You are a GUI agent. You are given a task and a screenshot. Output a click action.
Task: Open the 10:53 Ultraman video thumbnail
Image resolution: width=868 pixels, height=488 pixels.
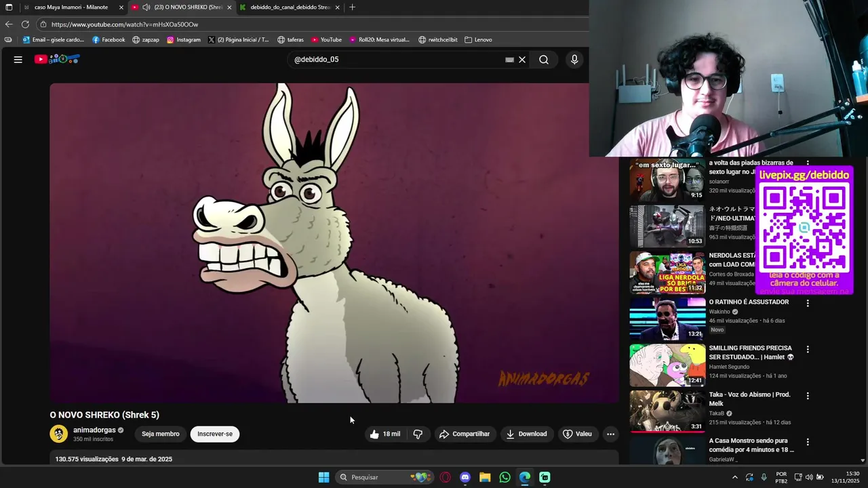(x=667, y=226)
